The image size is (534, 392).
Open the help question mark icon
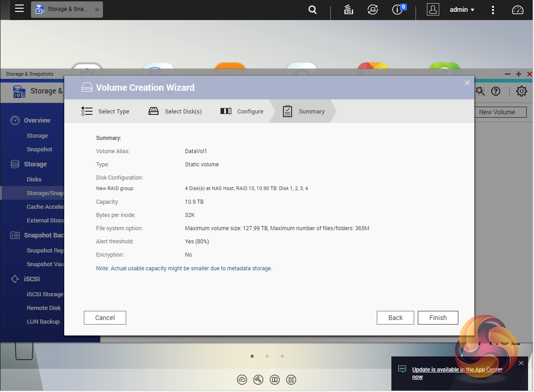[x=496, y=91]
